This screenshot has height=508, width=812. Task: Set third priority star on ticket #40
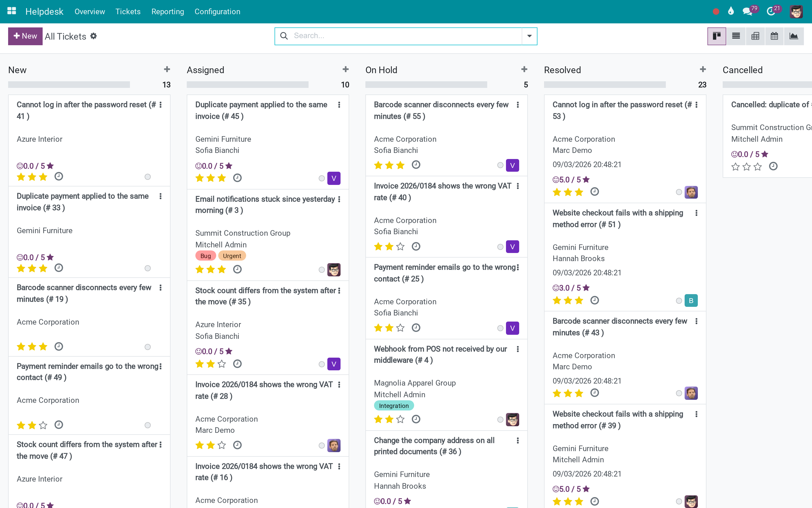pyautogui.click(x=400, y=247)
